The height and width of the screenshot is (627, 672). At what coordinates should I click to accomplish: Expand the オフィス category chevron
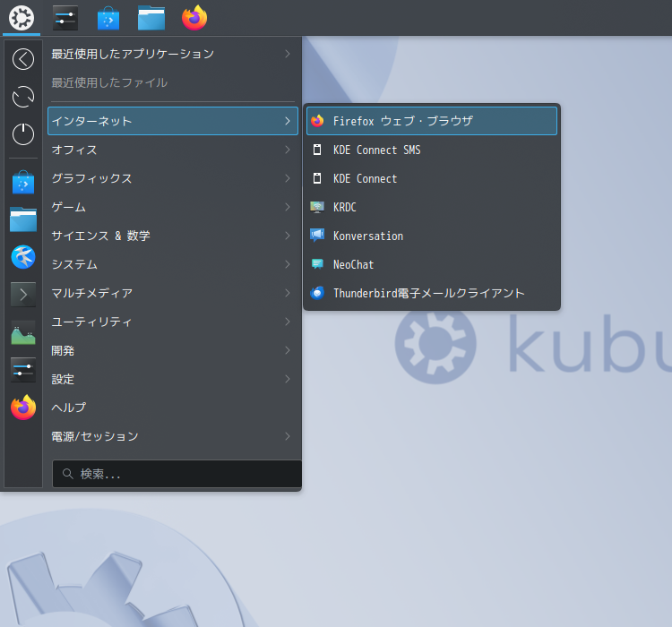pyautogui.click(x=288, y=150)
